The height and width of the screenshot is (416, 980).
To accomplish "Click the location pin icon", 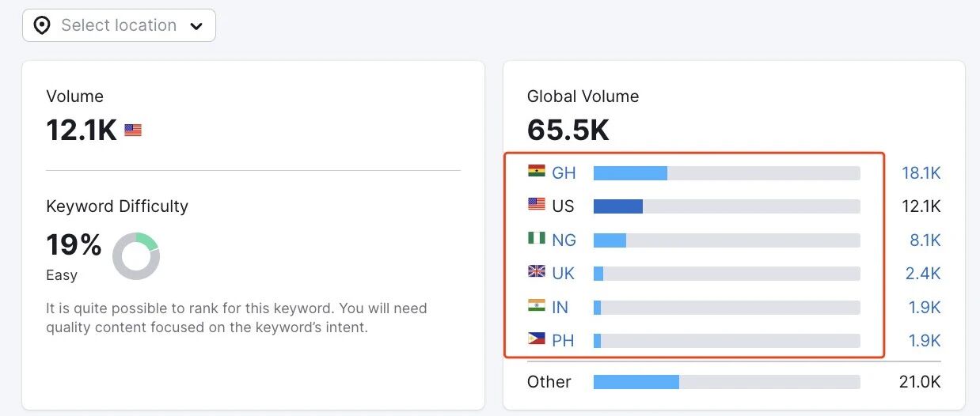I will pyautogui.click(x=42, y=25).
